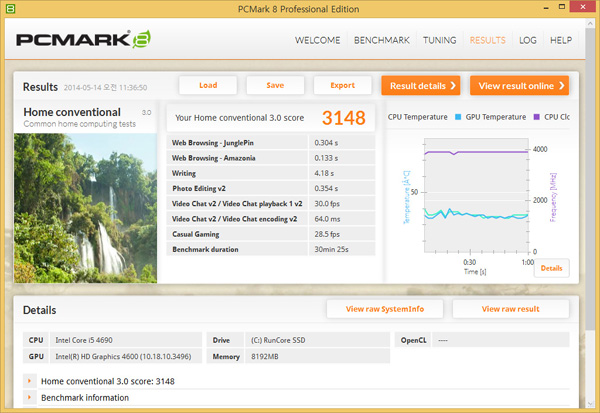Switch to the BENCHMARK tab
Screen dimensions: 600x413
382,41
